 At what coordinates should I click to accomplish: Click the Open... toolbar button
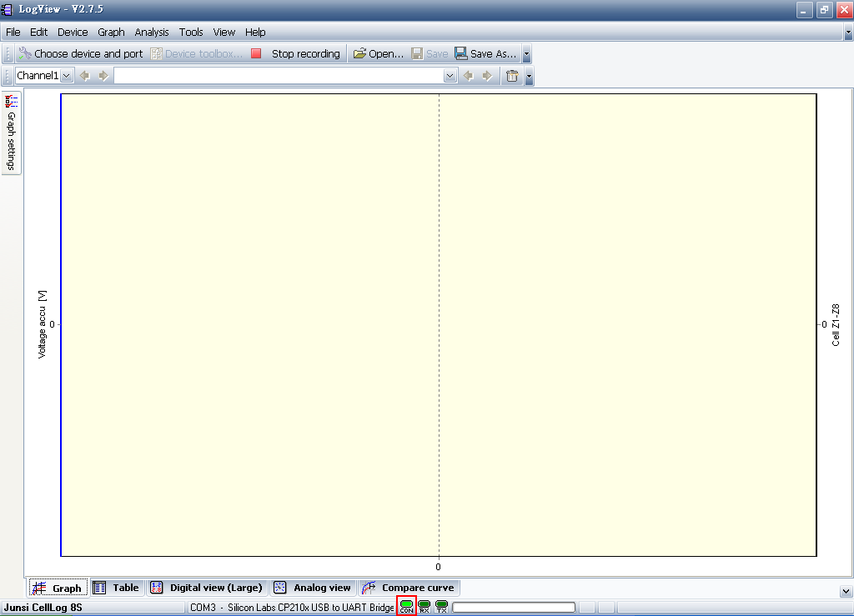coord(378,53)
